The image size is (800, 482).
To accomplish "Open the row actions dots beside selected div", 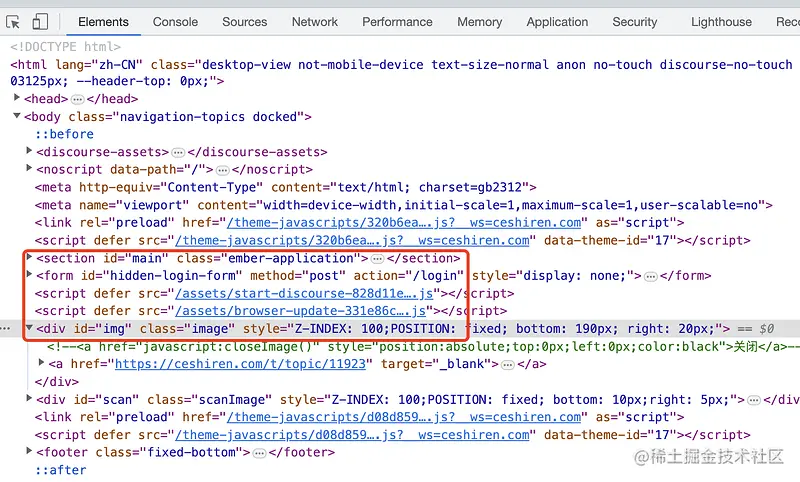I will (x=6, y=328).
